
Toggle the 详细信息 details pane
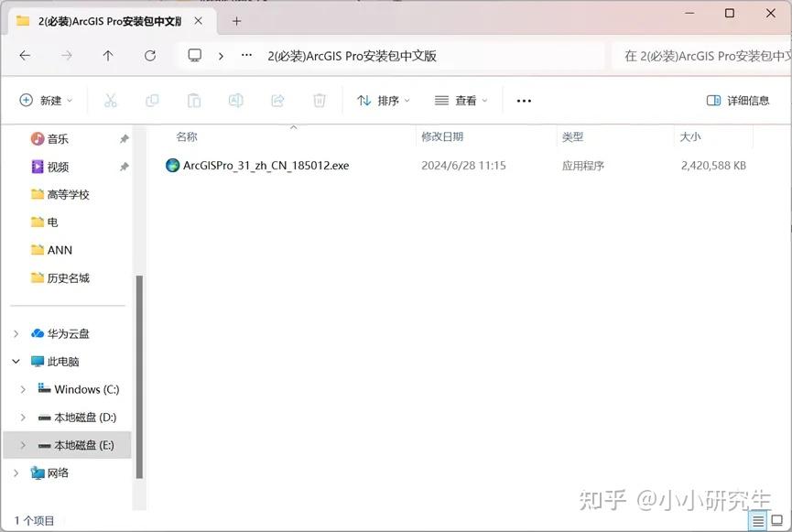(737, 101)
